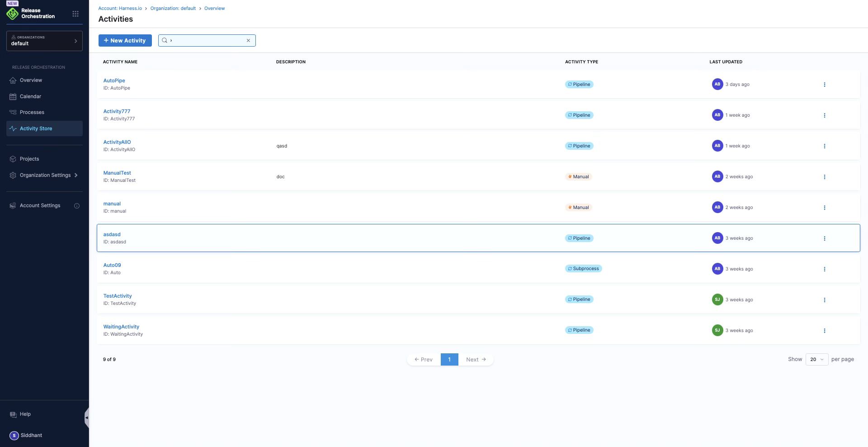Open options menu for WaitingActivity row

click(x=824, y=331)
